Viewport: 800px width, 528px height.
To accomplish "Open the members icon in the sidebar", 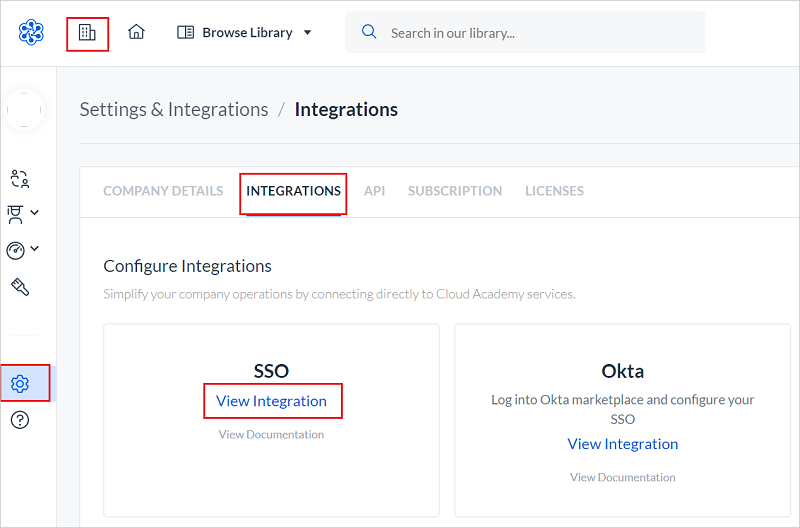I will coord(19,179).
